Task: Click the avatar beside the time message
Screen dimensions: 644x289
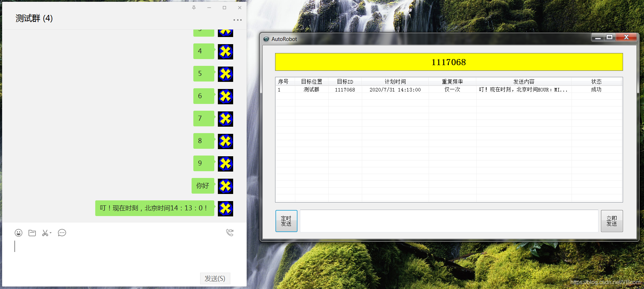Action: click(x=225, y=209)
